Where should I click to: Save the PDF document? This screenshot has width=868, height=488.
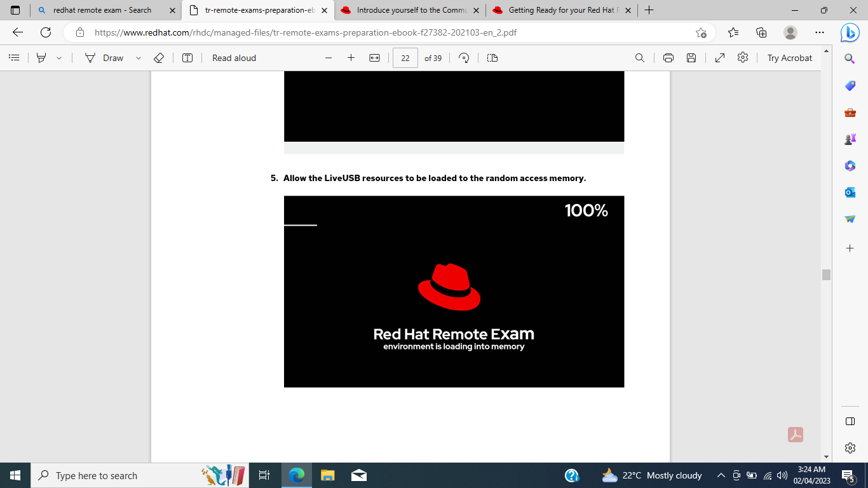pos(691,58)
